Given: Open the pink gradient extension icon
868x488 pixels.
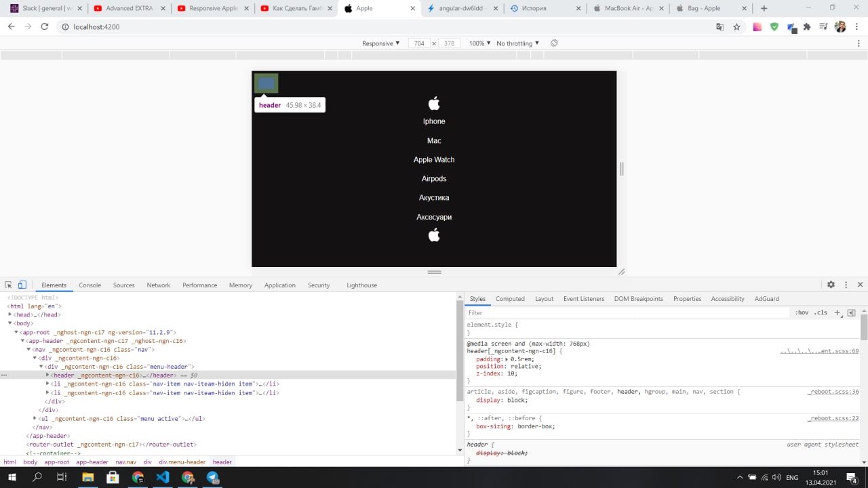Looking at the screenshot, I should [x=757, y=27].
